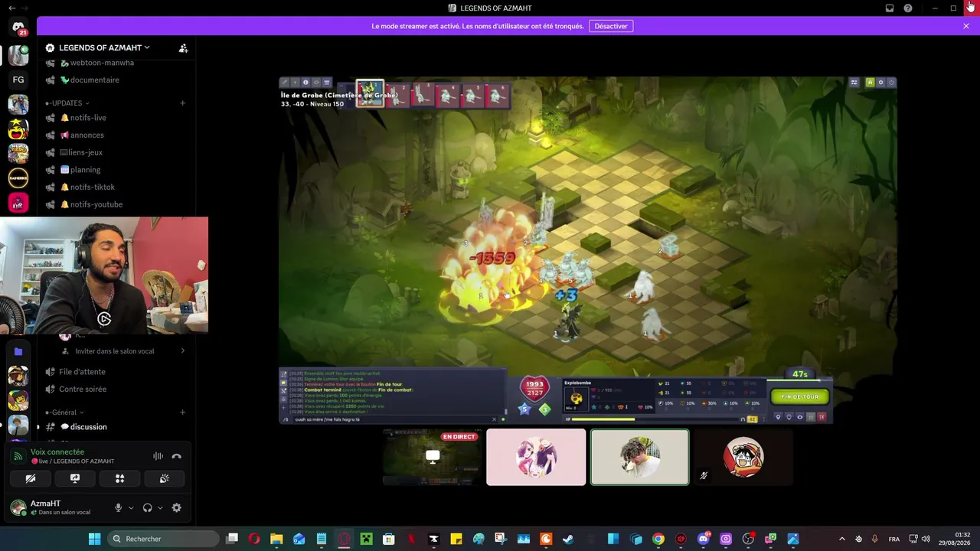Click the Rechercher taskbar search box

[164, 539]
